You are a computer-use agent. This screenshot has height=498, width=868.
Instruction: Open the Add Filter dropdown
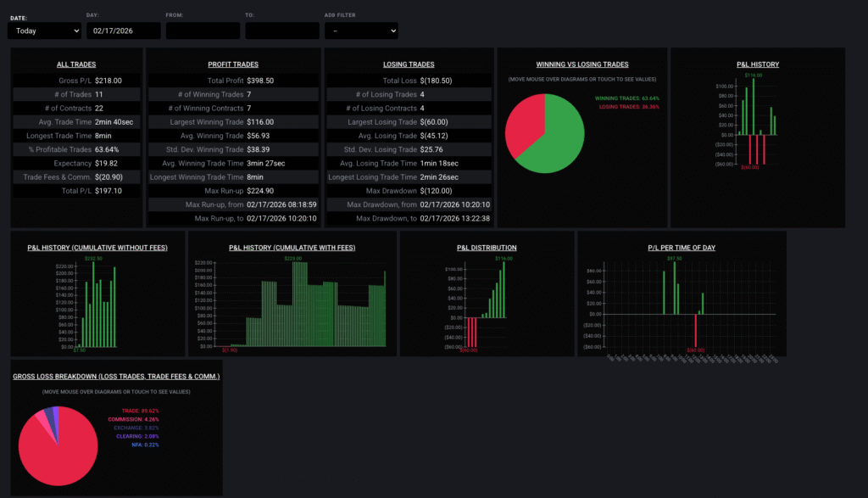pos(361,31)
